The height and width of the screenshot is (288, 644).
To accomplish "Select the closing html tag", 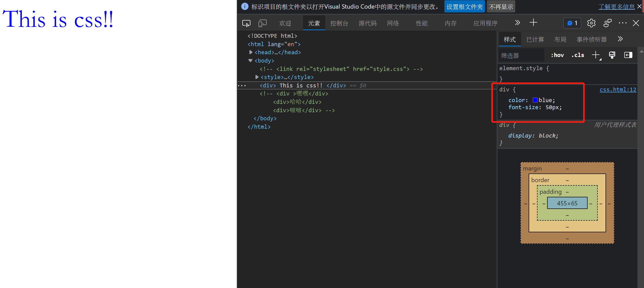I will point(259,127).
